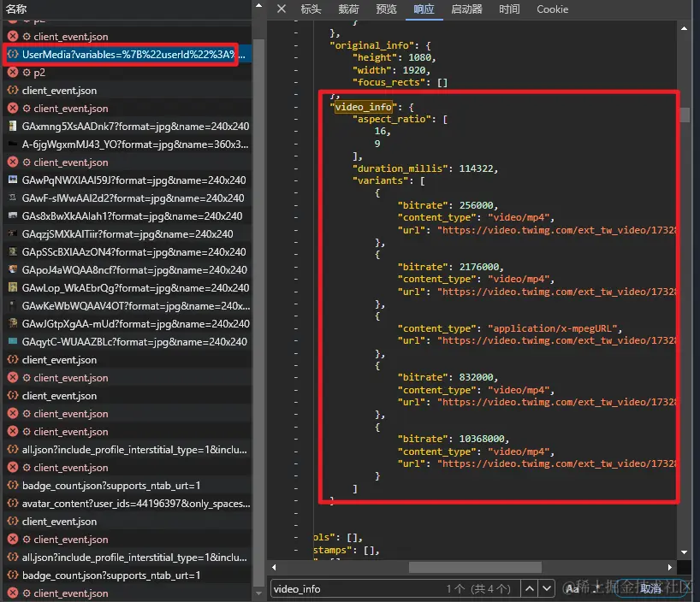Click the 取消 button
The height and width of the screenshot is (602, 700).
[x=650, y=589]
